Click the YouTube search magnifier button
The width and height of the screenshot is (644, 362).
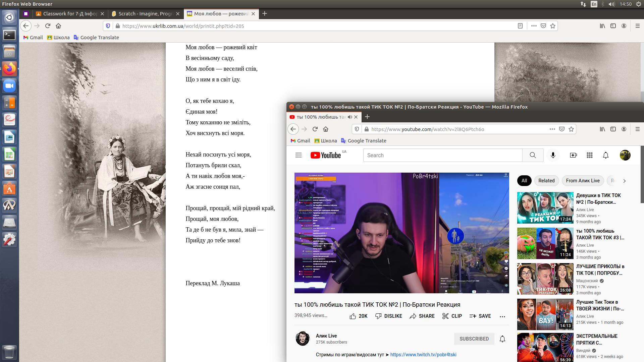[x=533, y=155]
